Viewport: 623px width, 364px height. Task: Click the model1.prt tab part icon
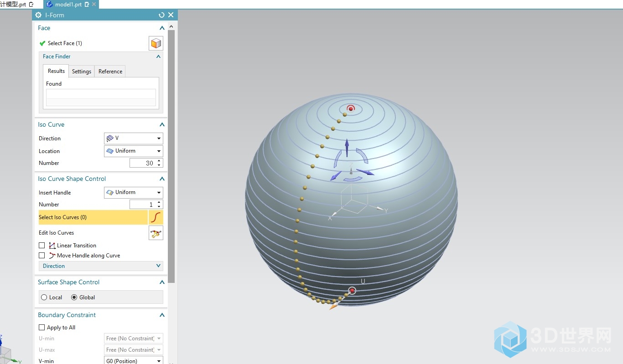(50, 4)
